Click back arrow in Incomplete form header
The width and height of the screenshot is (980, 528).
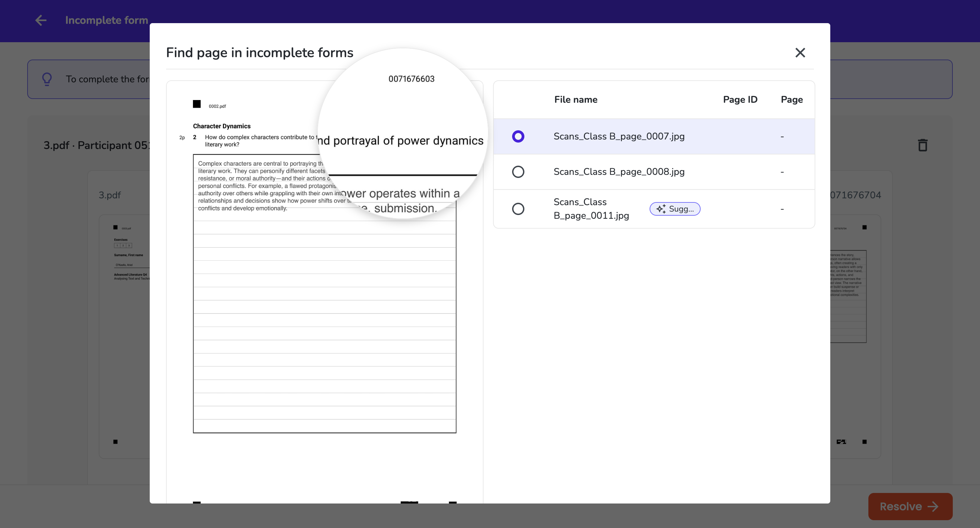tap(40, 20)
